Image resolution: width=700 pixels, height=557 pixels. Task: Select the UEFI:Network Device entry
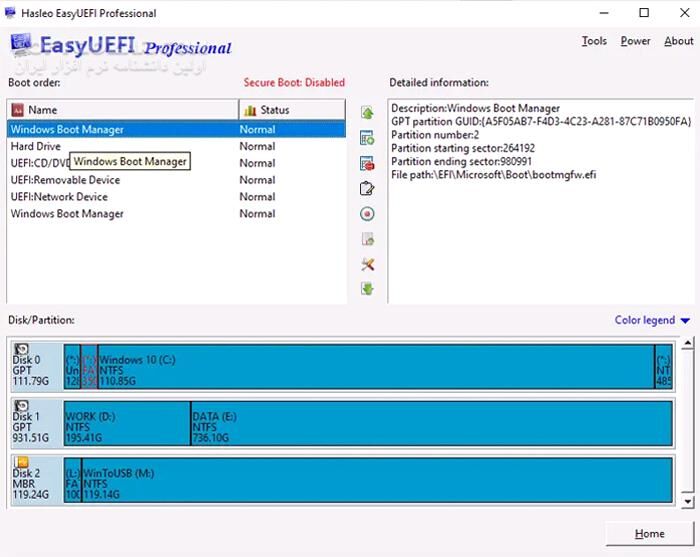176,197
